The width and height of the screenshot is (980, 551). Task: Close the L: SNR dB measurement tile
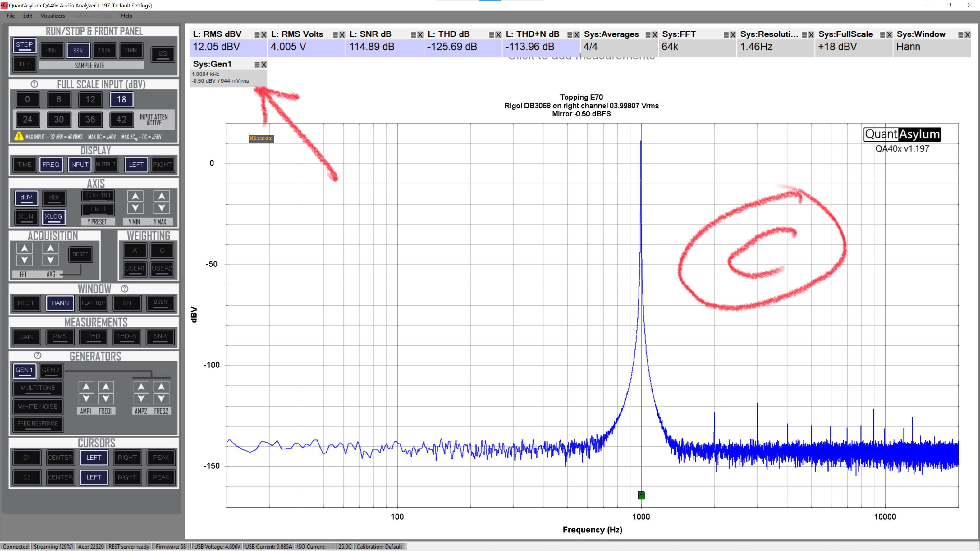click(x=420, y=34)
